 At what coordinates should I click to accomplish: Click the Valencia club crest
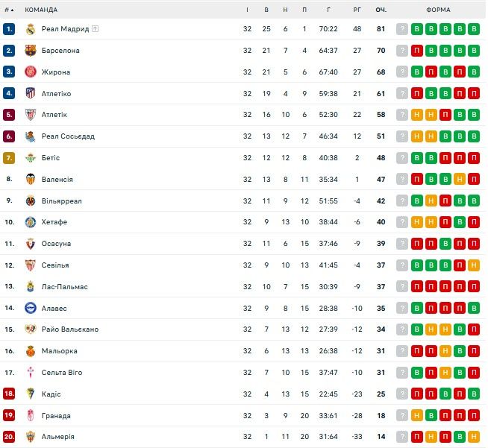pos(31,180)
